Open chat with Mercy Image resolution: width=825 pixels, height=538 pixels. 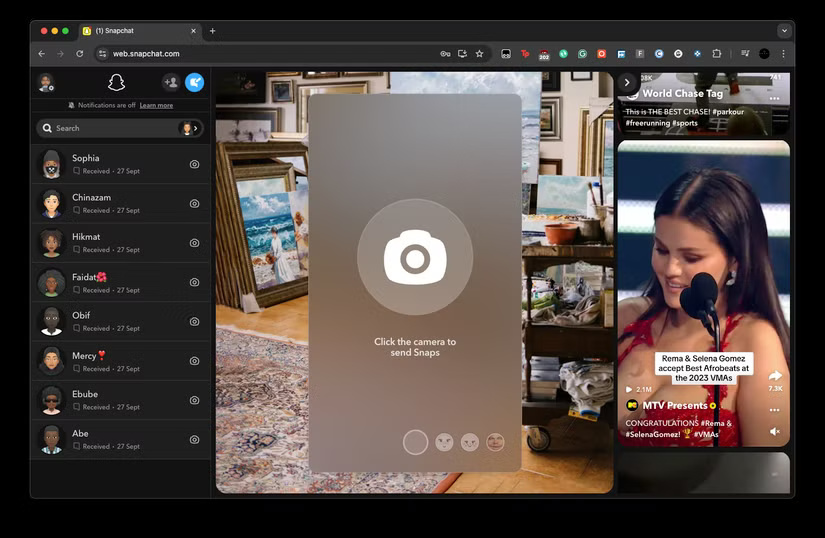pyautogui.click(x=121, y=361)
